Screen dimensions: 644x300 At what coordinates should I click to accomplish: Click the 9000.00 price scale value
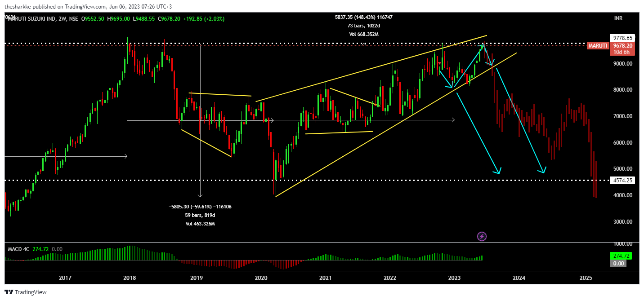pos(623,64)
